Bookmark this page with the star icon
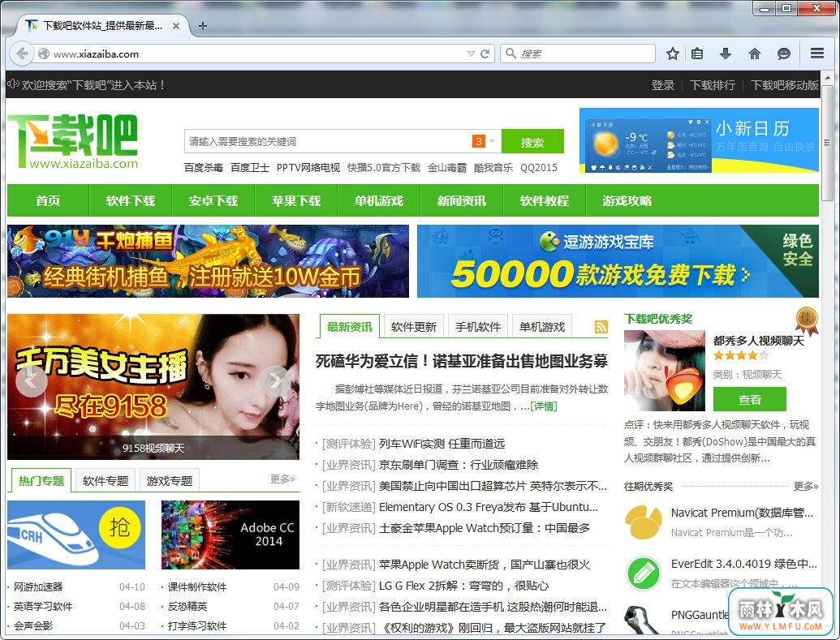The image size is (840, 640). [673, 54]
